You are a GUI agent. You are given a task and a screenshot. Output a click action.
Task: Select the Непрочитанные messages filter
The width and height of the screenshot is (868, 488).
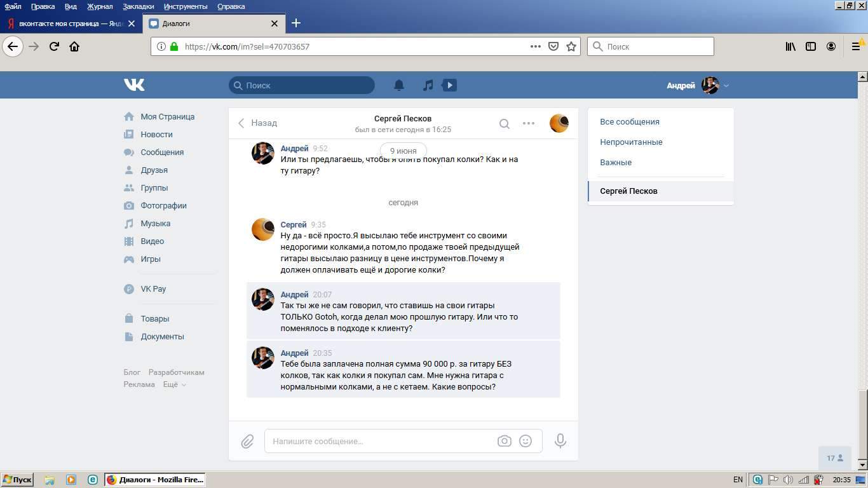(x=631, y=142)
